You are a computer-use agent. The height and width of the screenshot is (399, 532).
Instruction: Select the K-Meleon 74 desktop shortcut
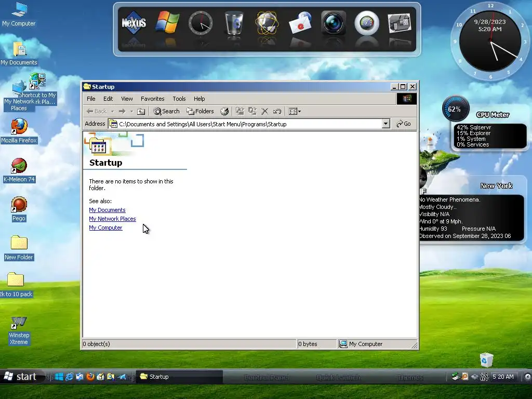[x=19, y=170]
